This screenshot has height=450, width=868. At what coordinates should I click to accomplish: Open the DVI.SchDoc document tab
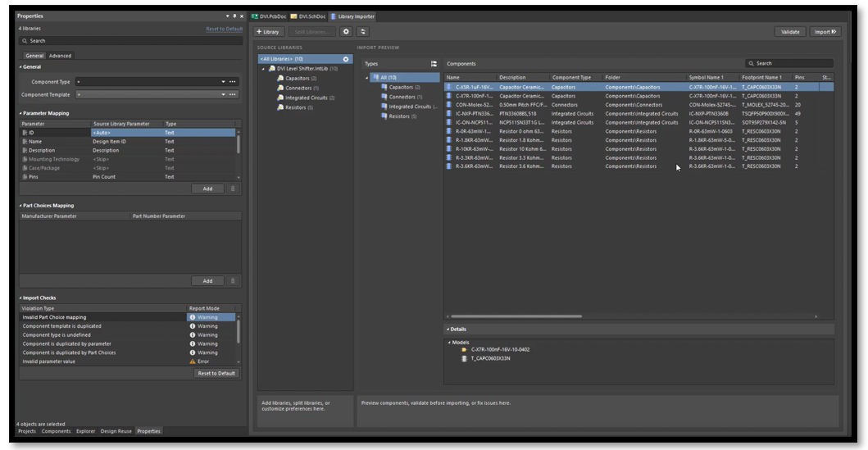click(x=307, y=16)
